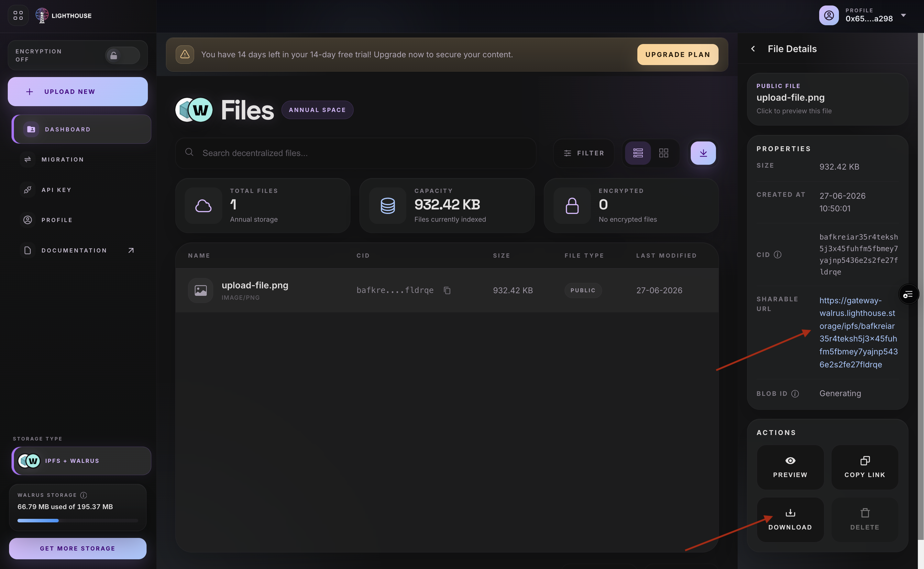Toggle the encryption switch
The height and width of the screenshot is (569, 924).
pyautogui.click(x=123, y=55)
